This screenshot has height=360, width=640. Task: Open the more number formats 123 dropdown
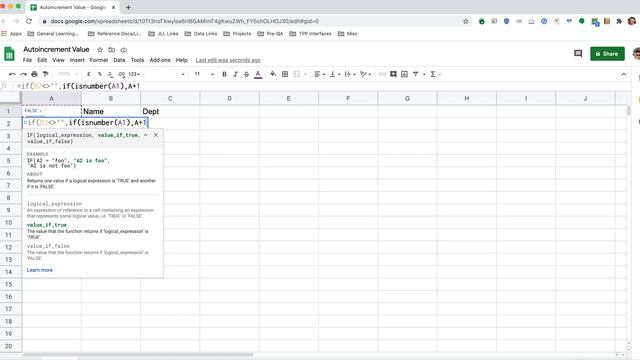coord(134,74)
